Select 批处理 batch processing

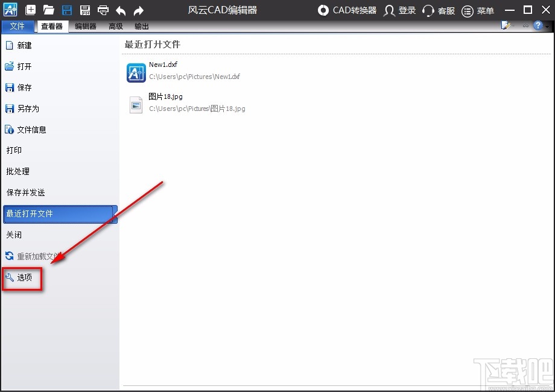[18, 171]
